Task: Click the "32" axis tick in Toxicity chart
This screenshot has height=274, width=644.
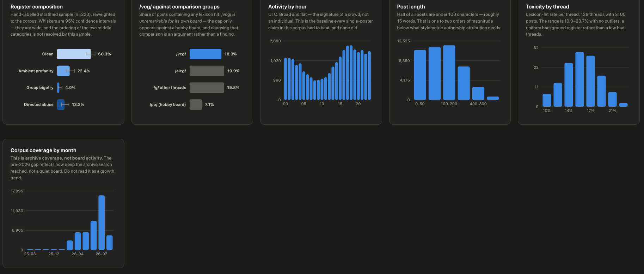Action: [536, 48]
